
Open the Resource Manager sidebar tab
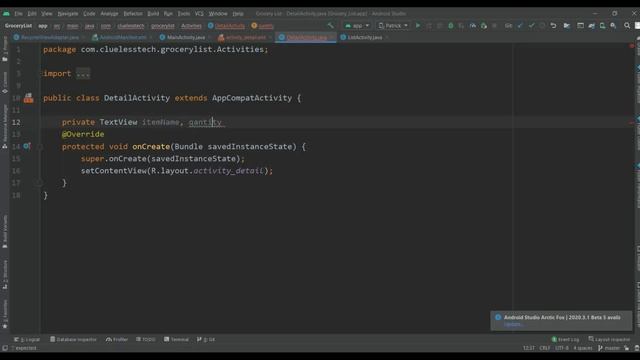tap(5, 127)
